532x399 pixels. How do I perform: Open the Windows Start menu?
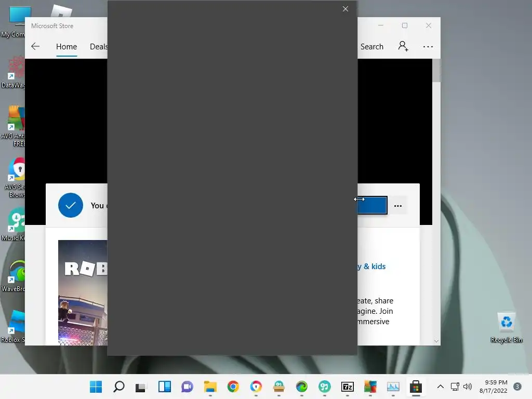pyautogui.click(x=96, y=387)
